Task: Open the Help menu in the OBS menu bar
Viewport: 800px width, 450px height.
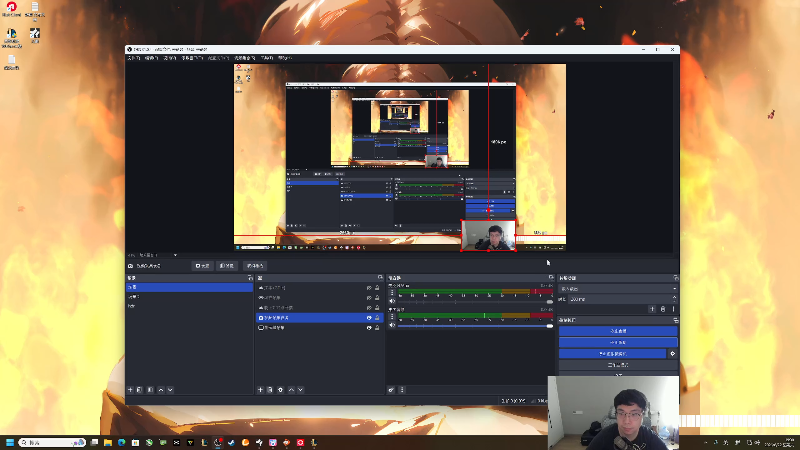Action: [x=285, y=58]
